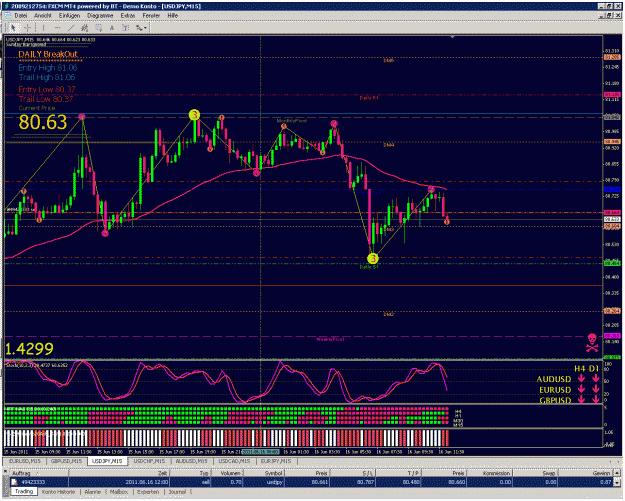Open the Konto Historie tab

[59, 492]
